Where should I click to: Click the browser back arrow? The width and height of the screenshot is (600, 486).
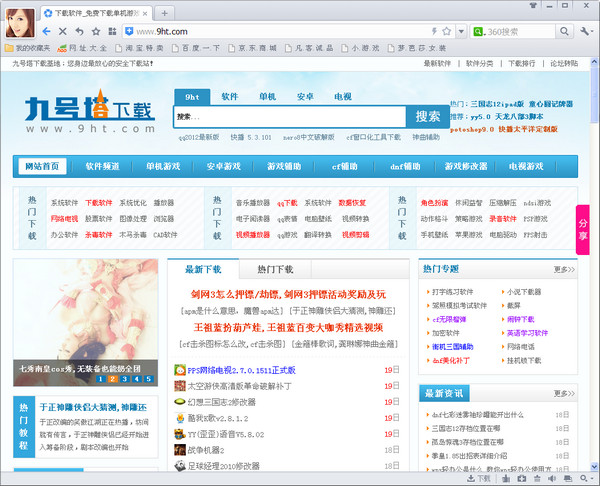[x=46, y=31]
